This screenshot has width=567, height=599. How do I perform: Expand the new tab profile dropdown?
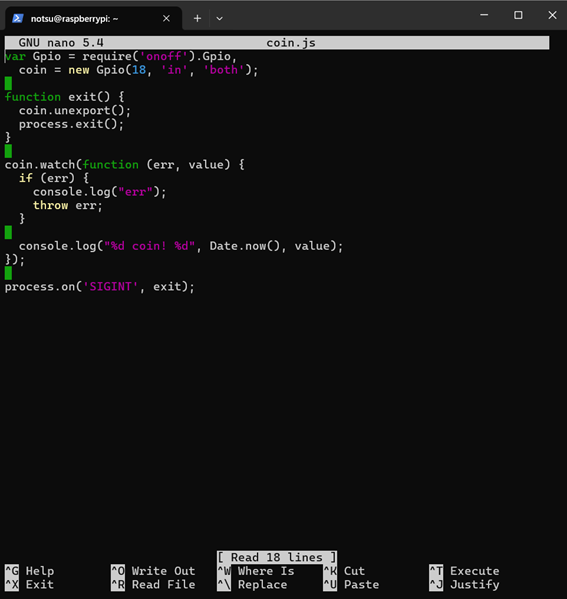(219, 18)
